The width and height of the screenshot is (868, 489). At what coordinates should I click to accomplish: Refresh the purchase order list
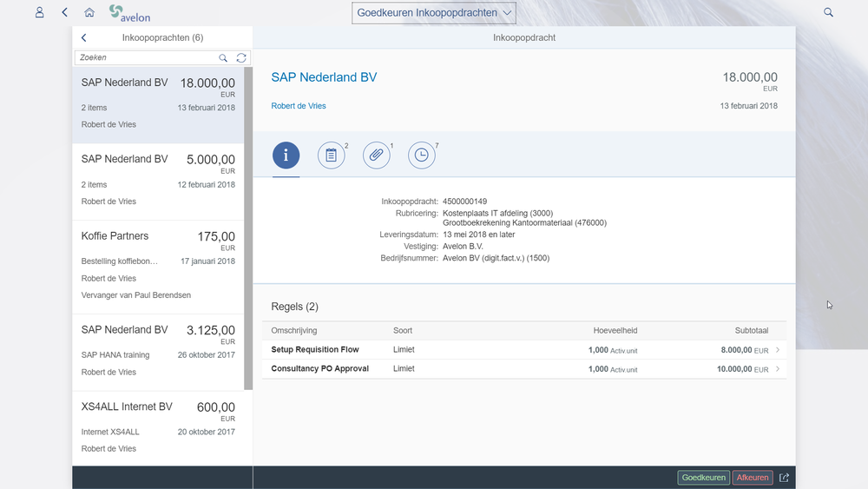241,57
